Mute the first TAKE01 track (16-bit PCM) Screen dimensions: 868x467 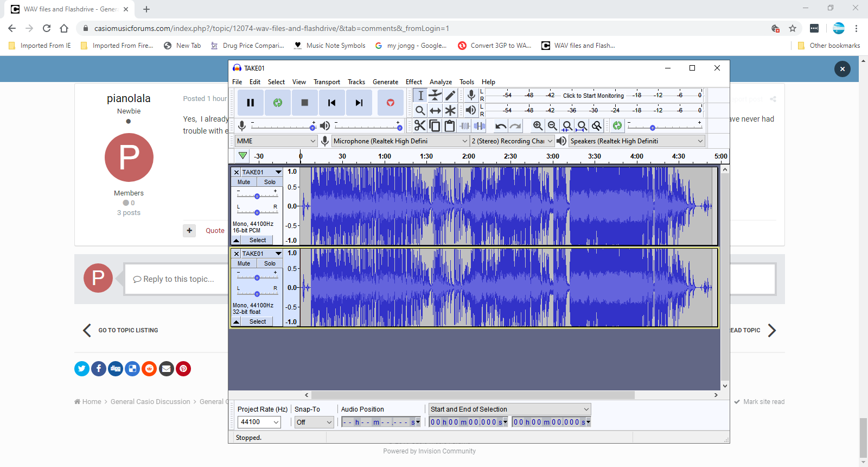point(244,182)
